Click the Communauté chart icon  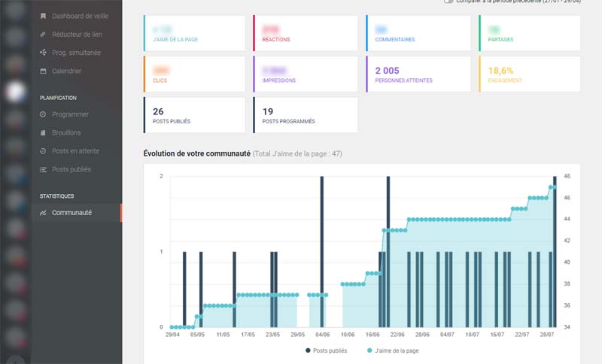coord(43,213)
